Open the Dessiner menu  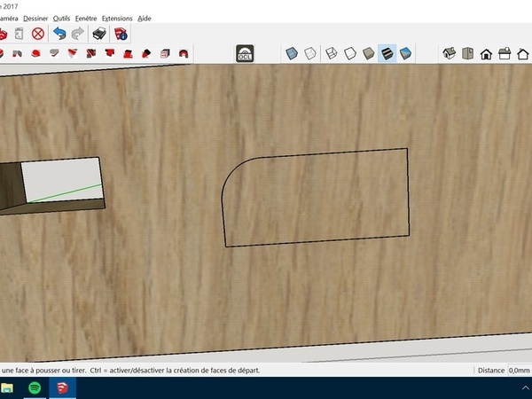[36, 18]
